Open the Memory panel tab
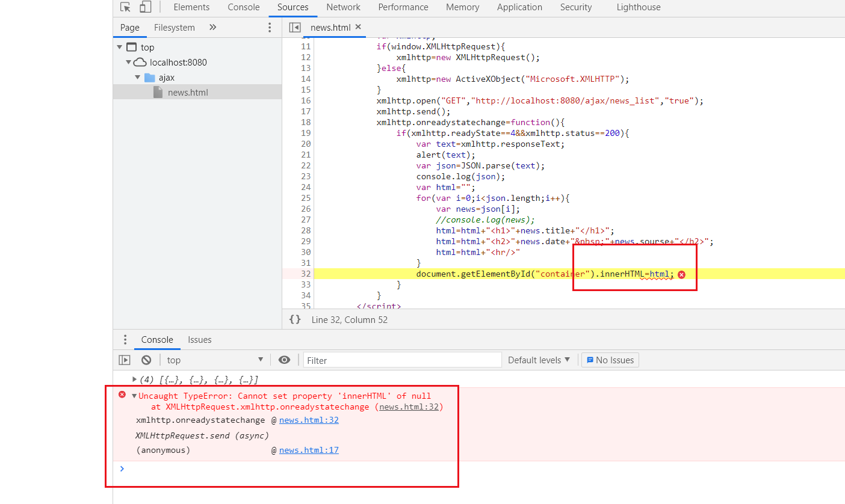 click(463, 7)
